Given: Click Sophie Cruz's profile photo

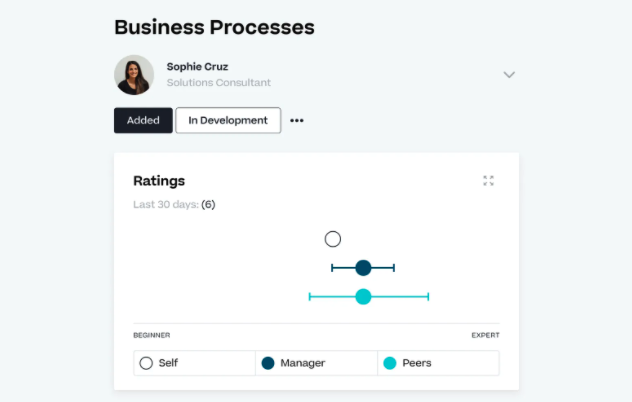Looking at the screenshot, I should [x=134, y=75].
